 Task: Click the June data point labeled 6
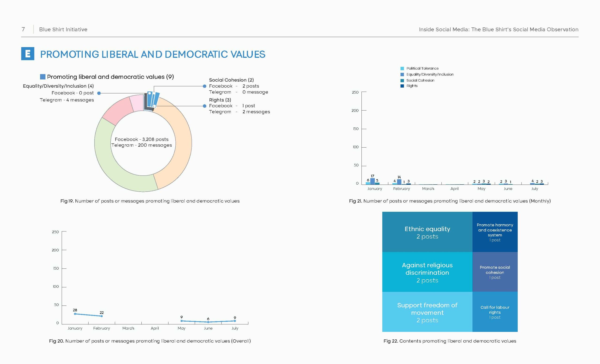coord(208,322)
